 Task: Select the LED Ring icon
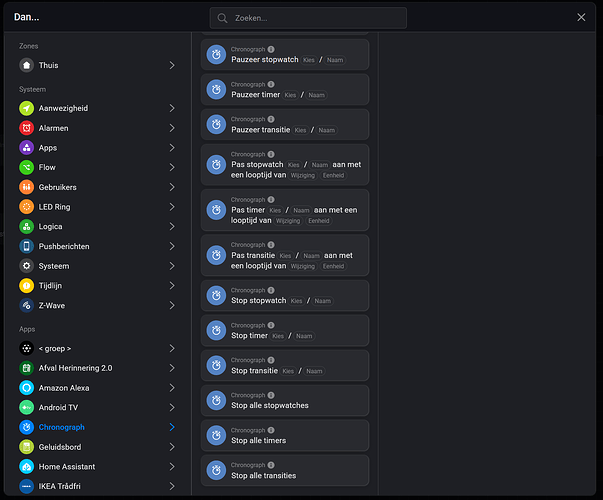(x=27, y=207)
